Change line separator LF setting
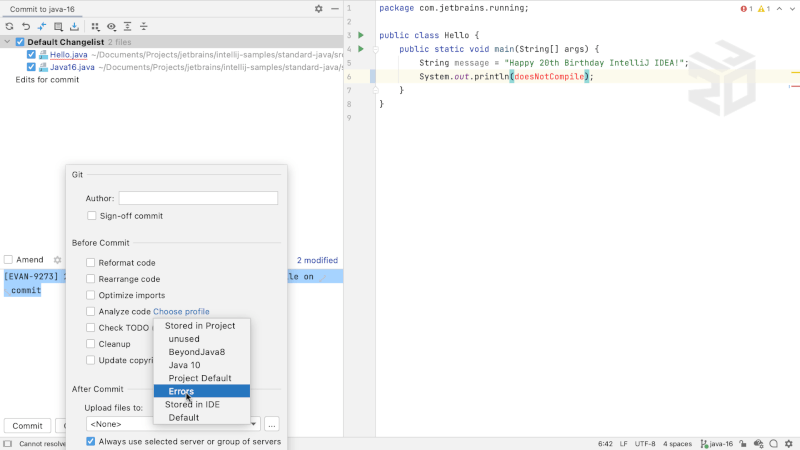The image size is (800, 450). pyautogui.click(x=623, y=444)
